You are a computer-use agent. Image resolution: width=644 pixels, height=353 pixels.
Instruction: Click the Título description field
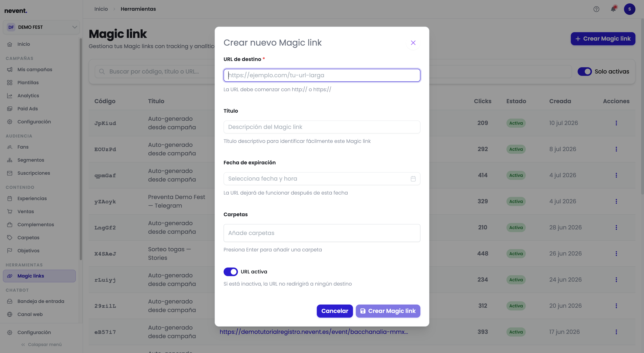pyautogui.click(x=322, y=127)
